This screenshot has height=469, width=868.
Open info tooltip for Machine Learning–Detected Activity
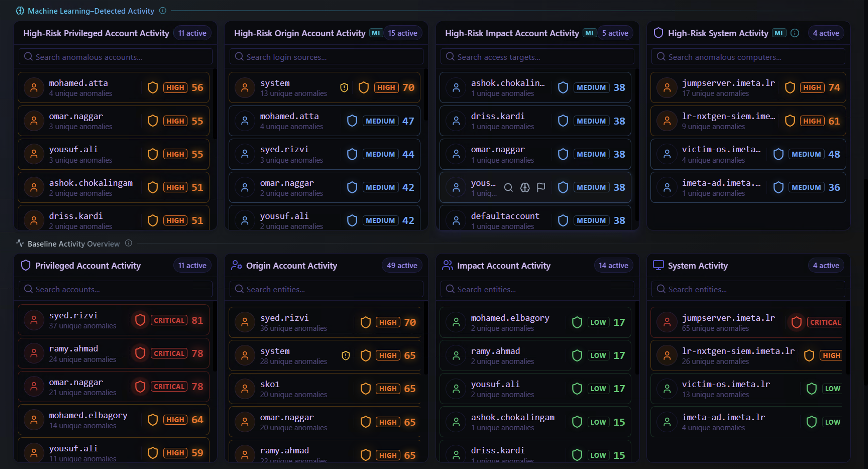[163, 11]
